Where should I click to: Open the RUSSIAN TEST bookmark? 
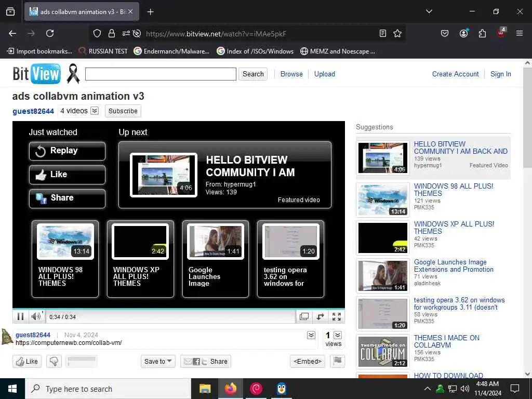point(103,51)
